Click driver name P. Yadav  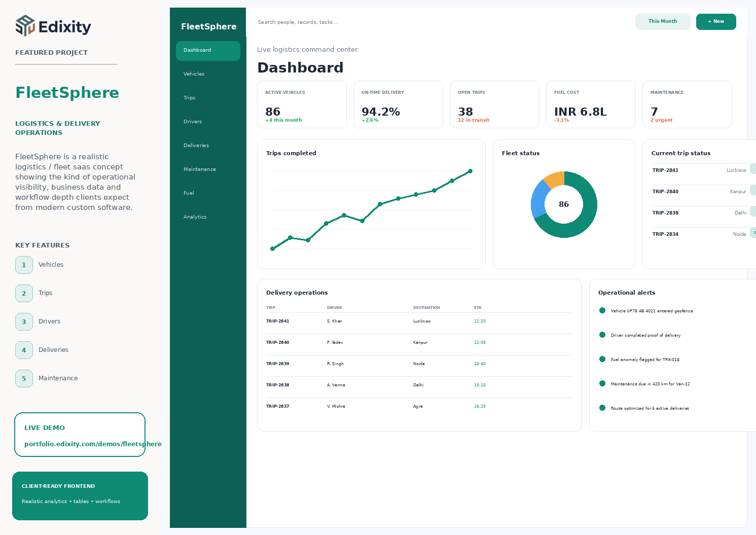pos(335,343)
